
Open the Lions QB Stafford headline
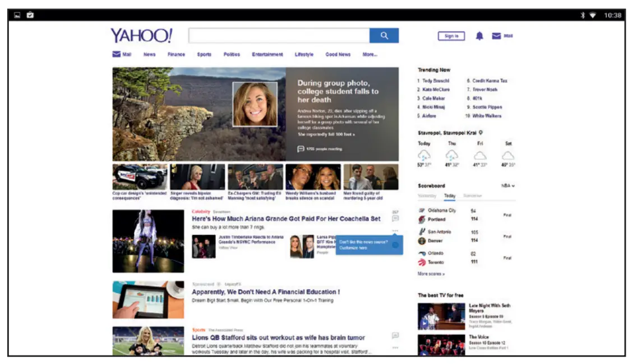pos(278,338)
